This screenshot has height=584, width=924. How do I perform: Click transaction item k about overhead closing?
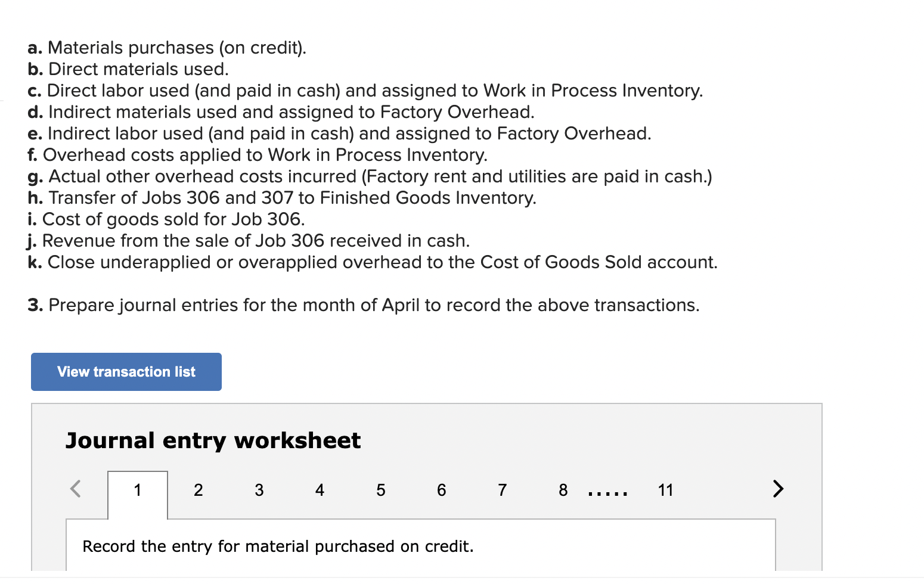(x=373, y=262)
